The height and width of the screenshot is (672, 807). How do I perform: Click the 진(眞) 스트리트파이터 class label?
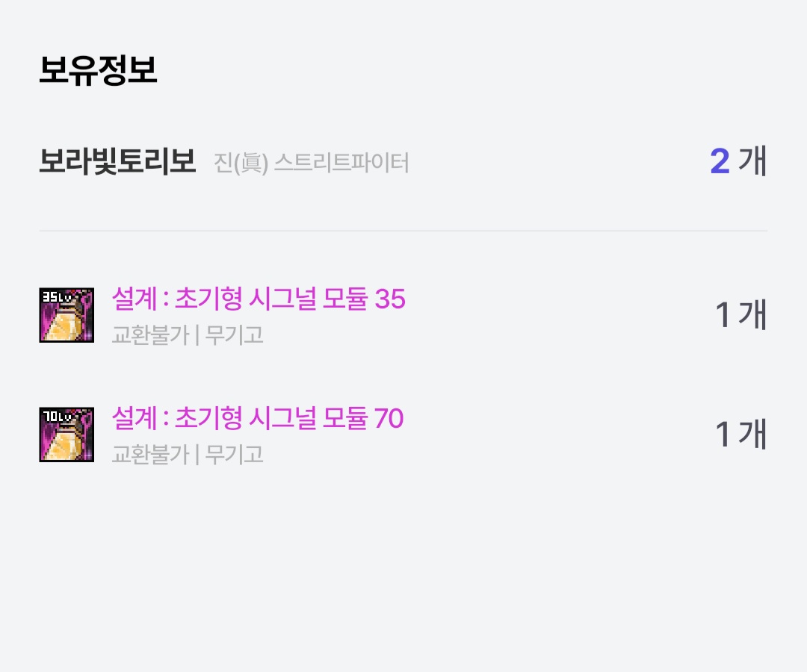(x=312, y=162)
